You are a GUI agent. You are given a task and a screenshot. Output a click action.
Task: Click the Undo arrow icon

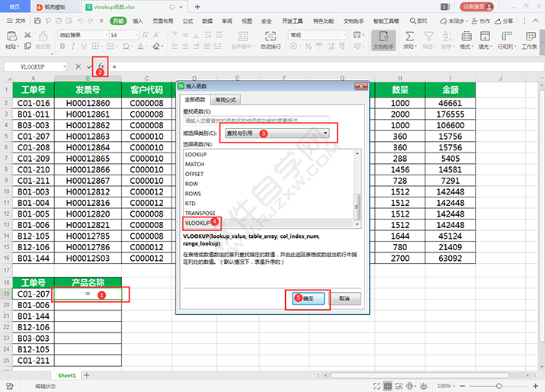[80, 21]
